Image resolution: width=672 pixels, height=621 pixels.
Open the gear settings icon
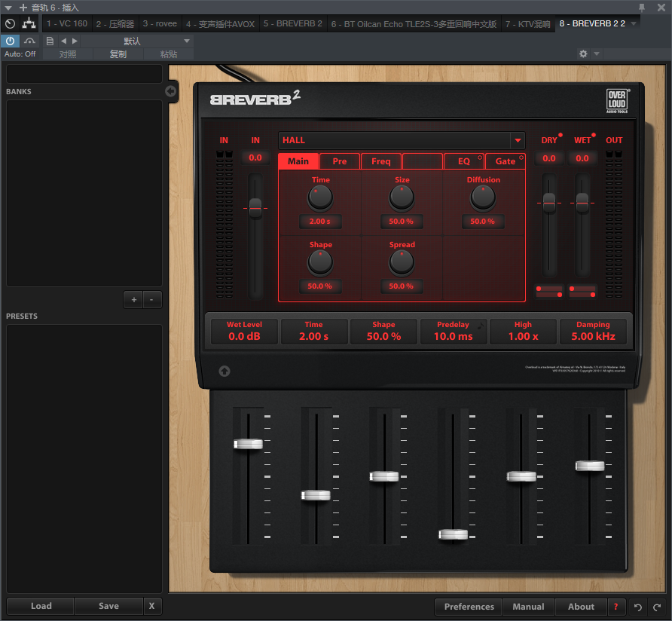coord(583,54)
